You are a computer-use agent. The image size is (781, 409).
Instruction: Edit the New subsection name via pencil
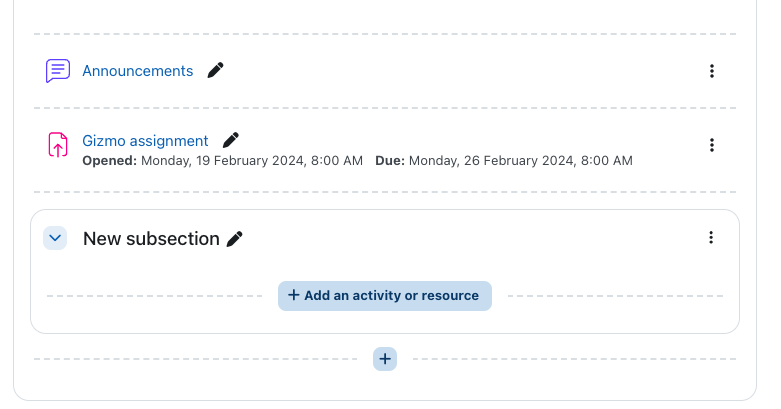tap(235, 239)
